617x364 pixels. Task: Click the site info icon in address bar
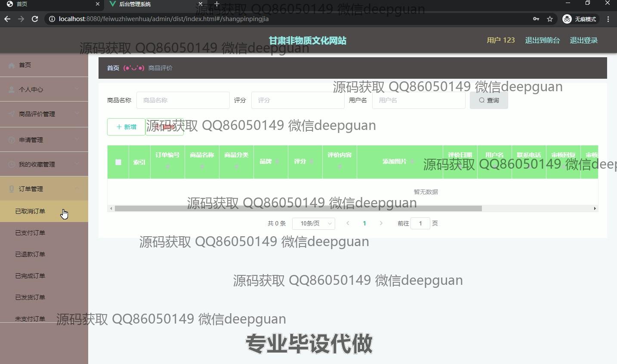52,19
